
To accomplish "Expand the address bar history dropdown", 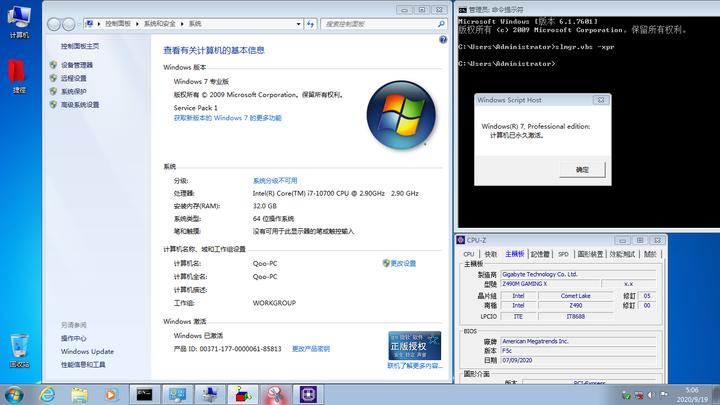I will point(298,24).
